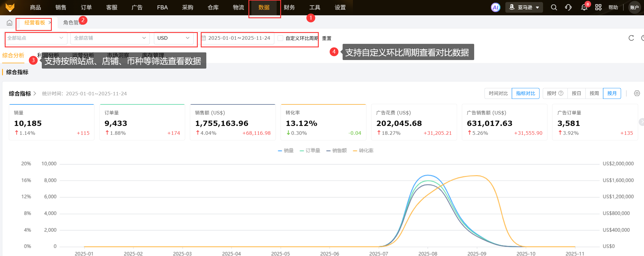Toggle 销售额 series in chart legend
The width and height of the screenshot is (644, 256).
[x=336, y=151]
